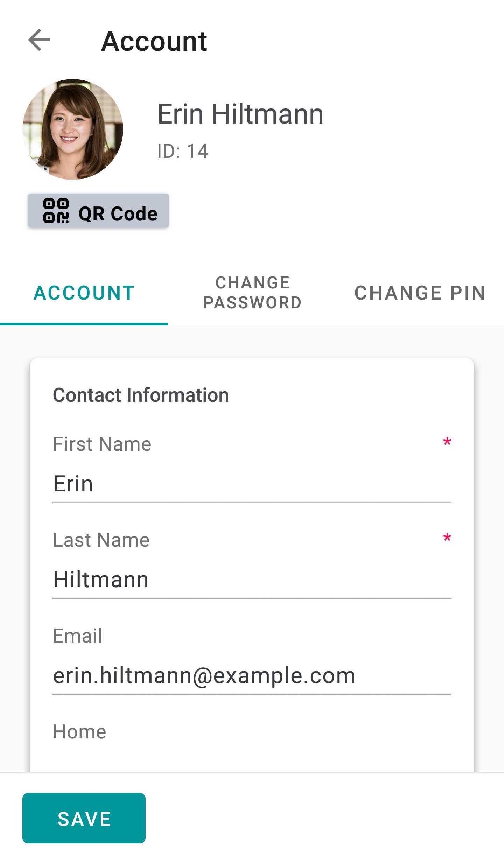Switch to the CHANGE PASSWORD tab

(x=252, y=293)
